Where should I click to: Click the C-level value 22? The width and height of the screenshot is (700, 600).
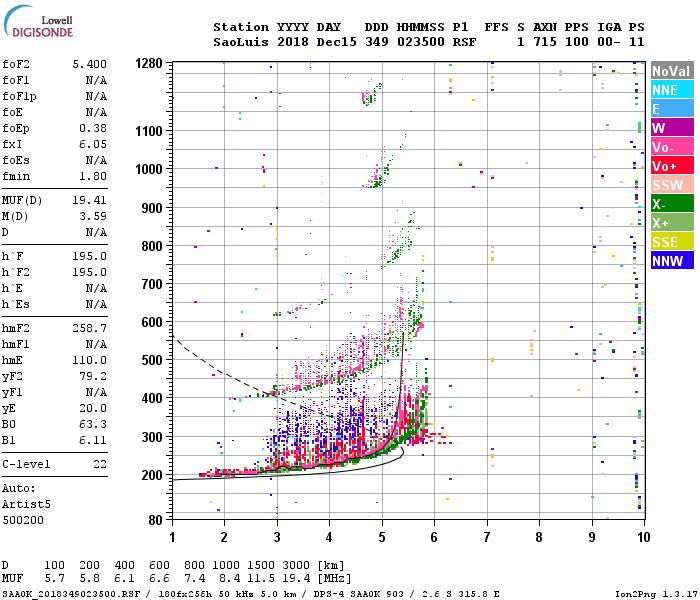coord(100,464)
